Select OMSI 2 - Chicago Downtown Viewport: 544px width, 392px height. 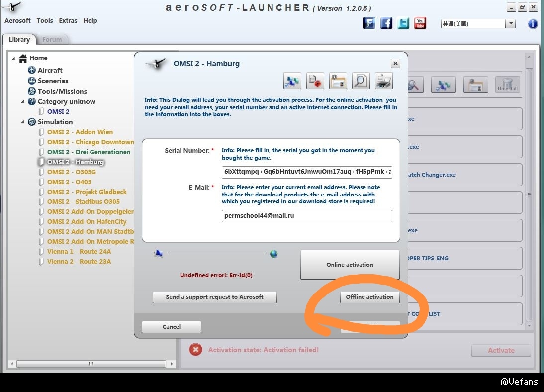tap(90, 142)
